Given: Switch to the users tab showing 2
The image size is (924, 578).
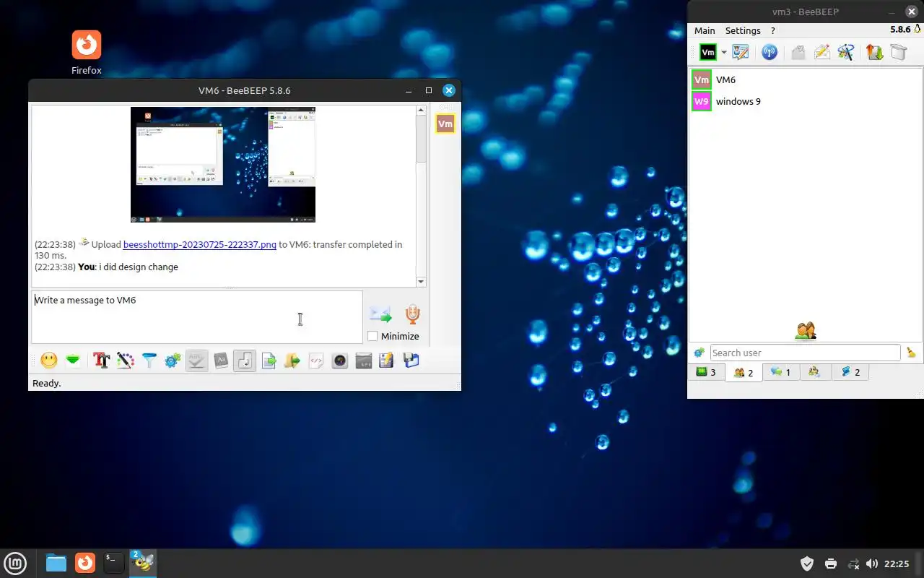Looking at the screenshot, I should 744,372.
